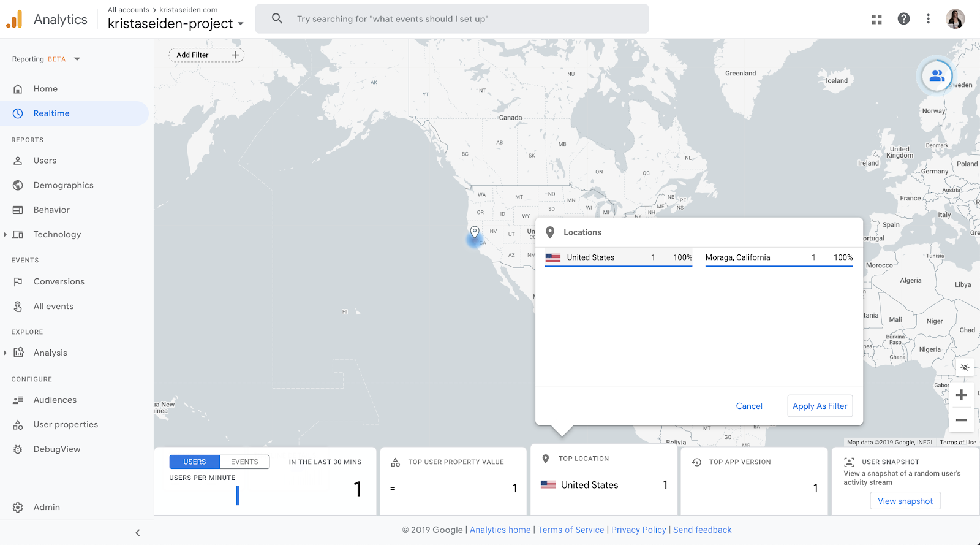The image size is (980, 545).
Task: Collapse the left navigation sidebar
Action: (x=138, y=533)
